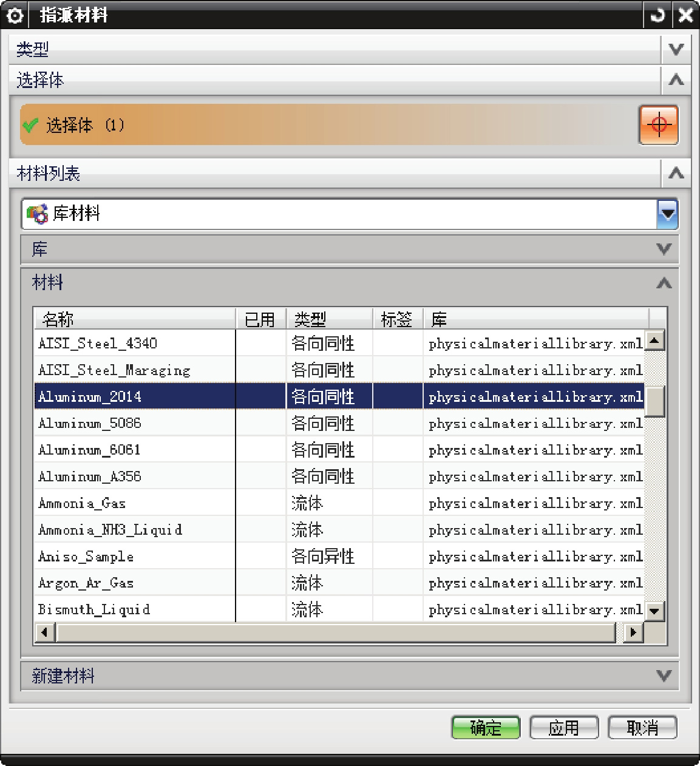This screenshot has height=766, width=700.
Task: Click the reset dialog arrow icon
Action: point(658,15)
